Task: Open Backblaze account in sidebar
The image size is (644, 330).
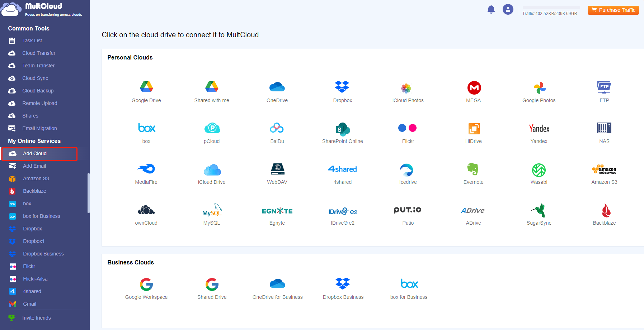Action: 34,191
